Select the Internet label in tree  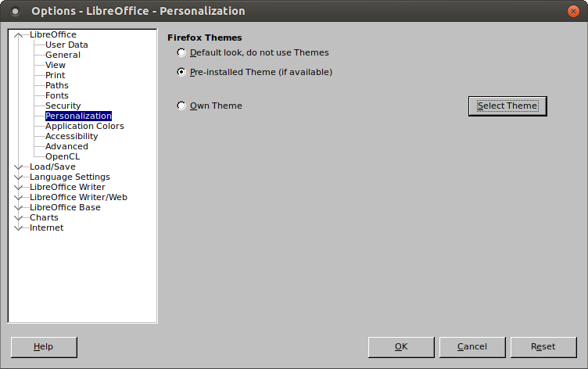coord(46,227)
